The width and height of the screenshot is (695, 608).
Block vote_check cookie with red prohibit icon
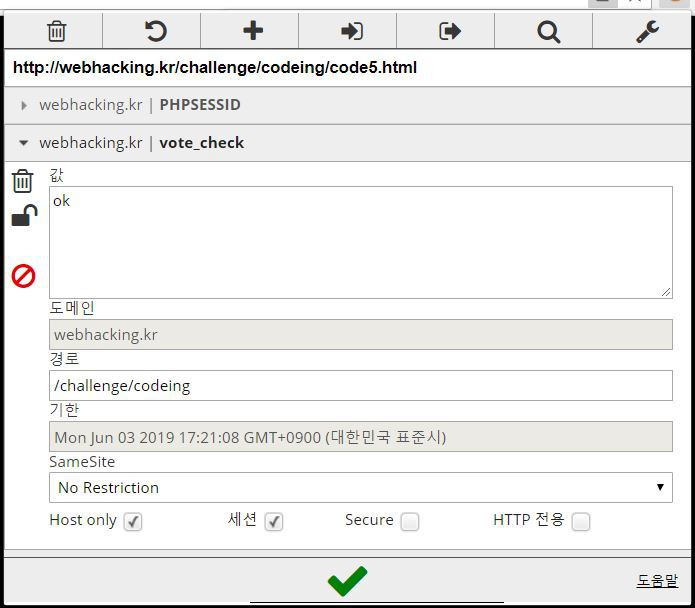tap(23, 276)
